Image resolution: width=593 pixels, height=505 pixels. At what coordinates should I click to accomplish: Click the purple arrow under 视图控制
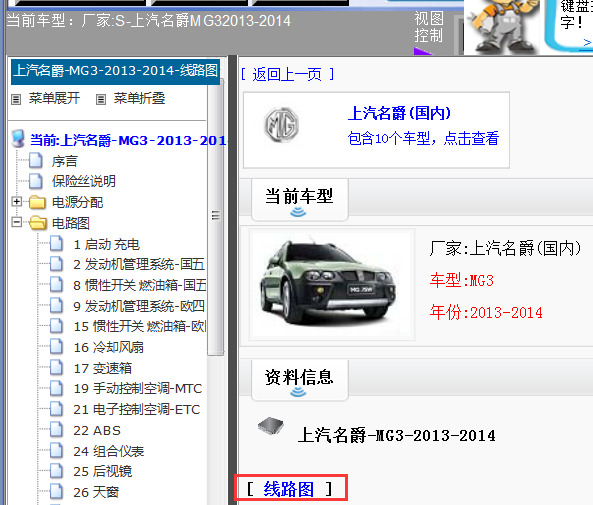pyautogui.click(x=422, y=51)
